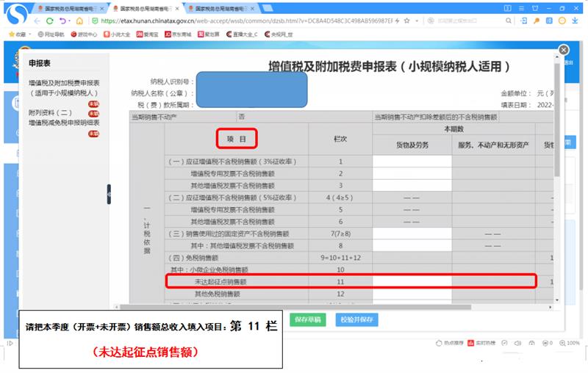Image resolution: width=588 pixels, height=373 pixels.
Task: Open 增值税减免税申报明细表 form
Action: [x=64, y=123]
